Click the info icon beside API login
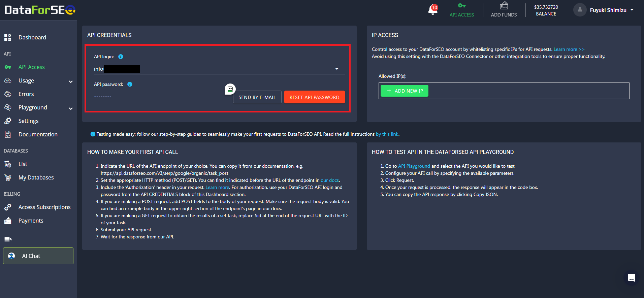Image resolution: width=644 pixels, height=298 pixels. tap(121, 57)
